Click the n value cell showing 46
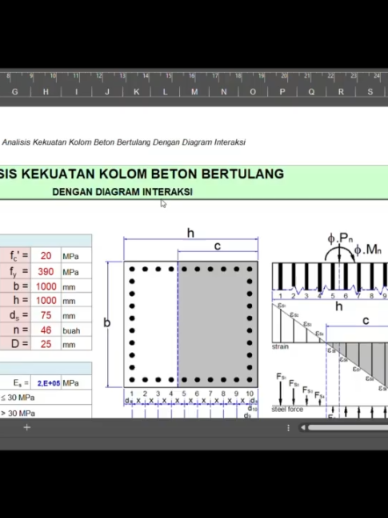 click(46, 330)
